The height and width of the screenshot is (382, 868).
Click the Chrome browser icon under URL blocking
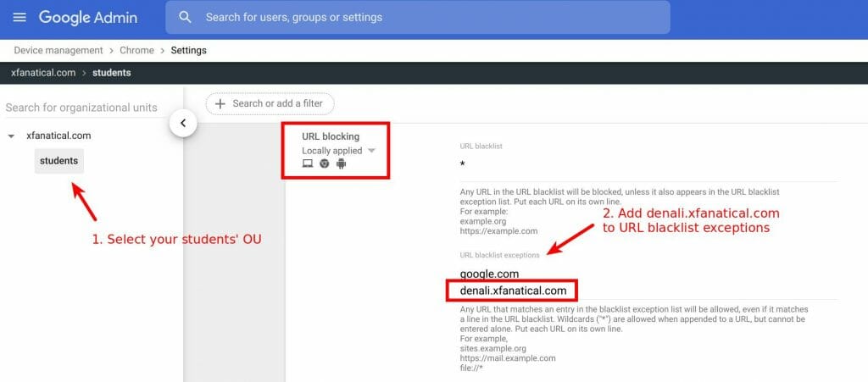[x=325, y=163]
